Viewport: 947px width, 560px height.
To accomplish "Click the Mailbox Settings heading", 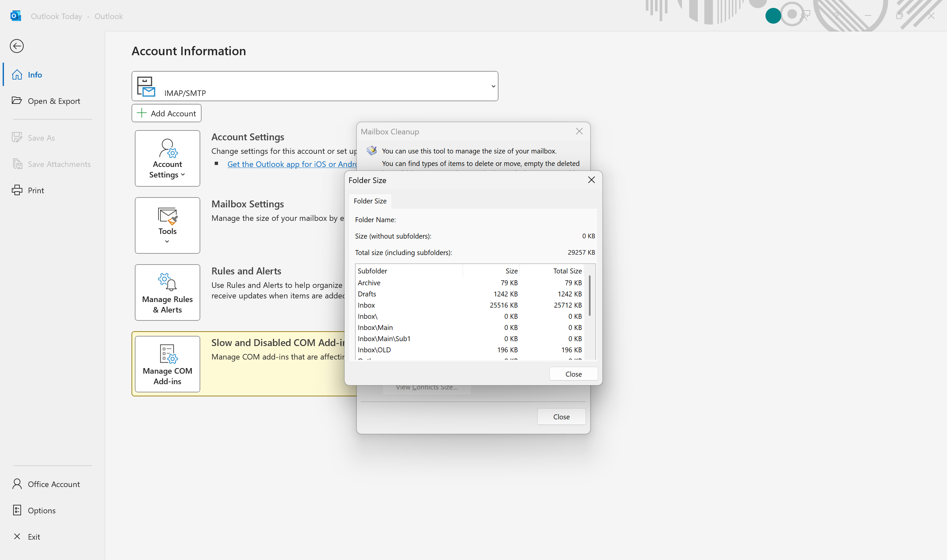I will (248, 204).
